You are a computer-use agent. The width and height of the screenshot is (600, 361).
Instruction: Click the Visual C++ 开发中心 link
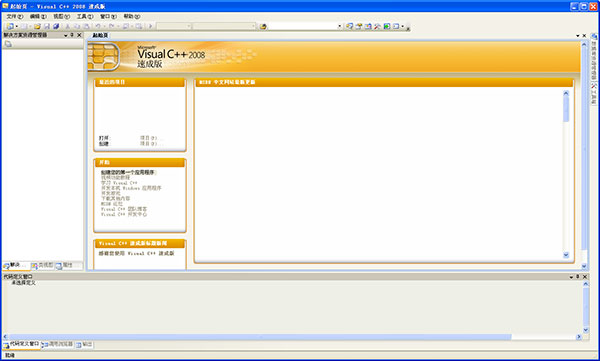[124, 214]
